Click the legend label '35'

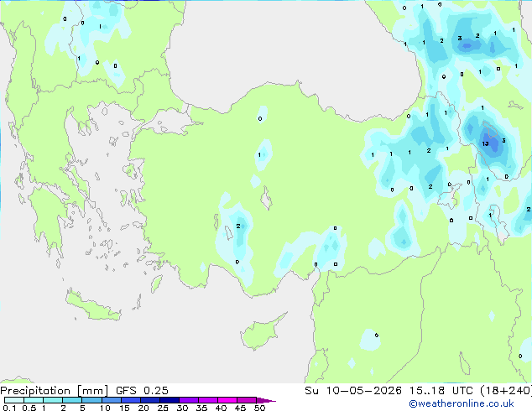coord(201,408)
